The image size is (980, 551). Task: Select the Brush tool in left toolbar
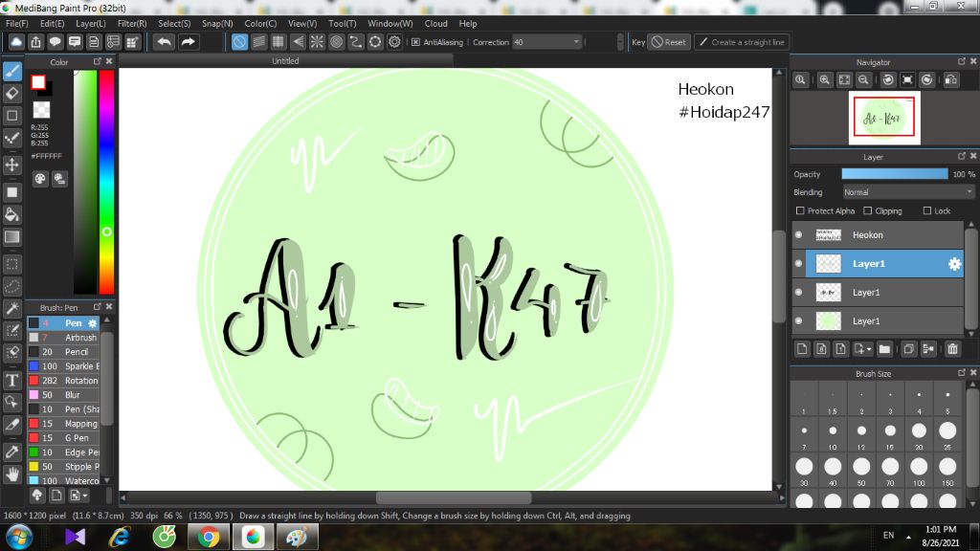point(11,71)
